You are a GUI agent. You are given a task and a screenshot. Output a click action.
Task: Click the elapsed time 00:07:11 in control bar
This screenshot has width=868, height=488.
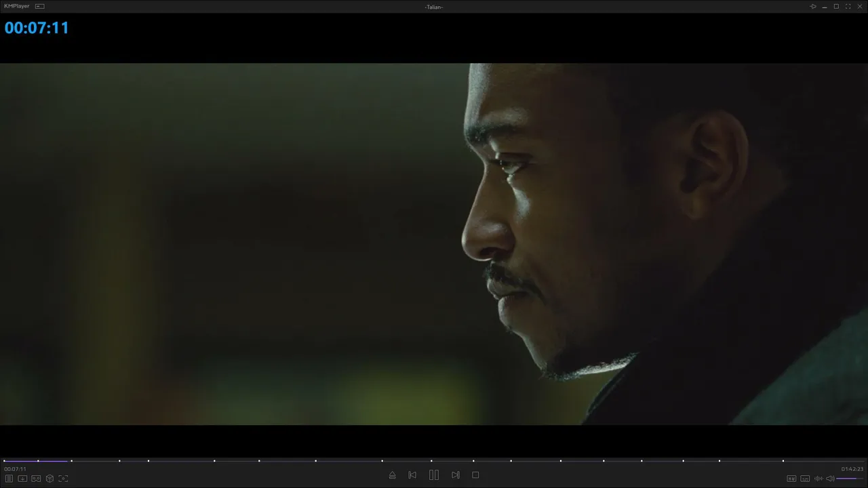click(x=15, y=469)
